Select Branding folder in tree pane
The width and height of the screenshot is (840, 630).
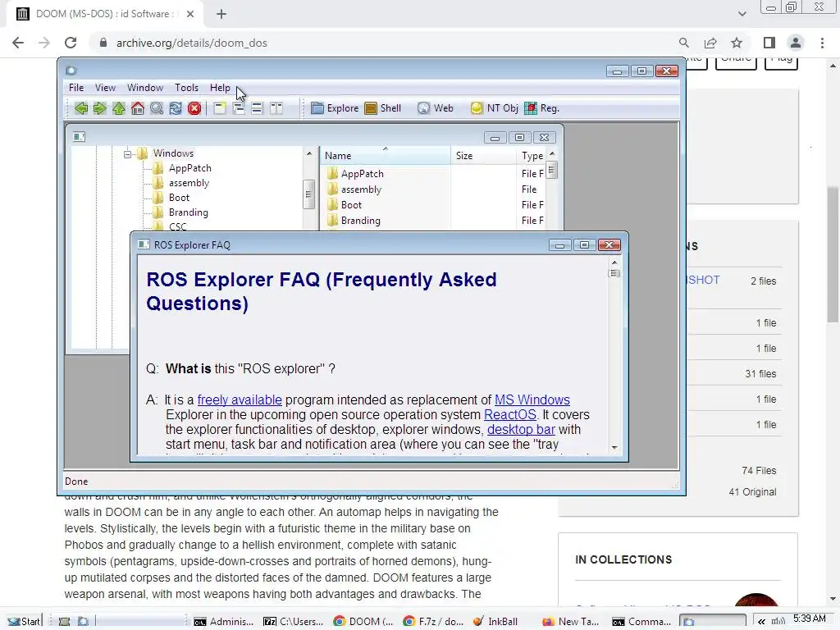[x=188, y=212]
